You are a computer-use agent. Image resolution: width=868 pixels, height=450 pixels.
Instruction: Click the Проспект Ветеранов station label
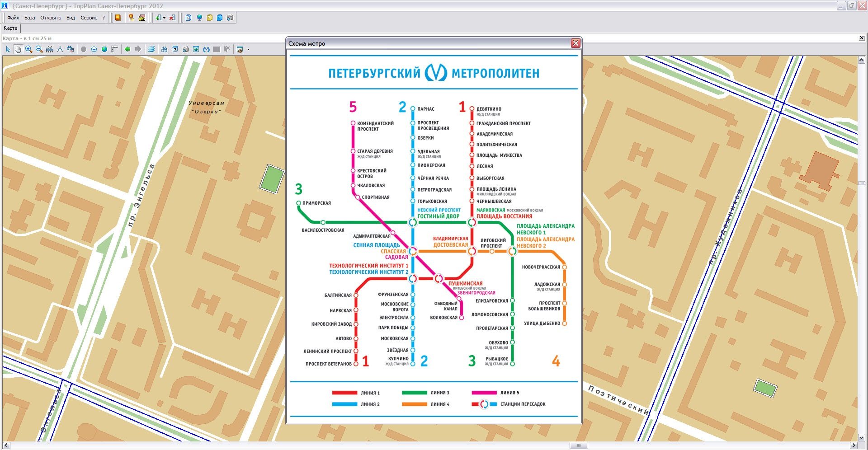tap(329, 364)
